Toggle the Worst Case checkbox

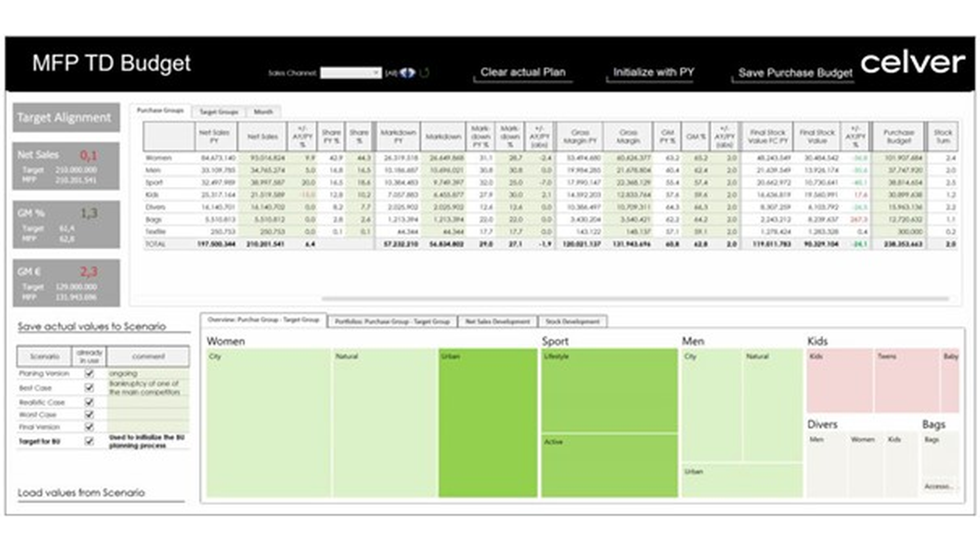(x=89, y=415)
